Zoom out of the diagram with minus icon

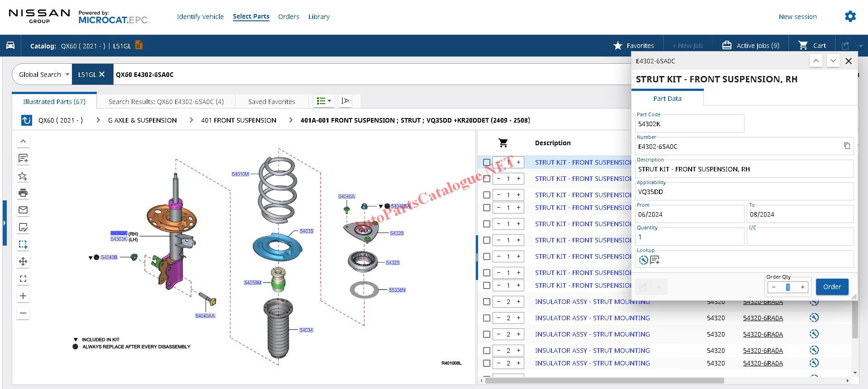tap(23, 313)
